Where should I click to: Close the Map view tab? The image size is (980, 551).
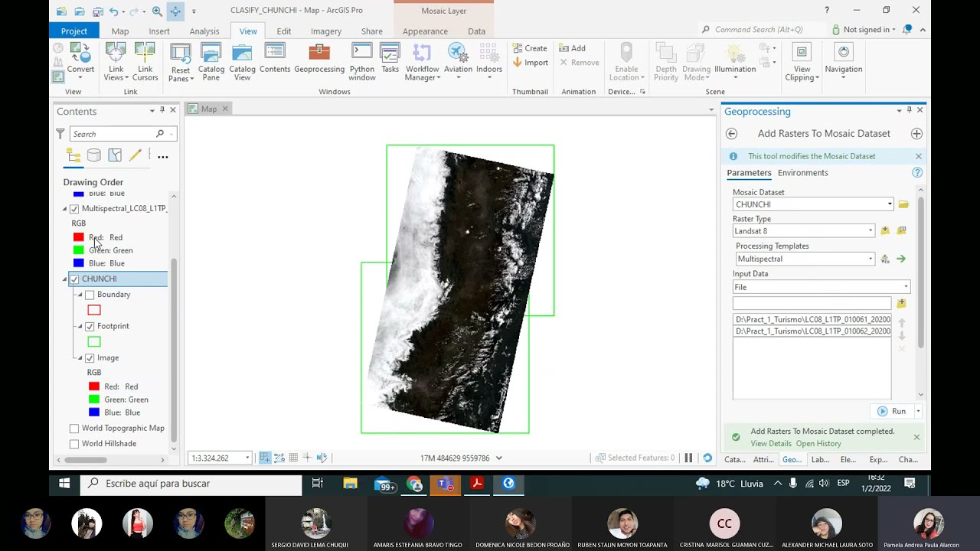point(225,109)
